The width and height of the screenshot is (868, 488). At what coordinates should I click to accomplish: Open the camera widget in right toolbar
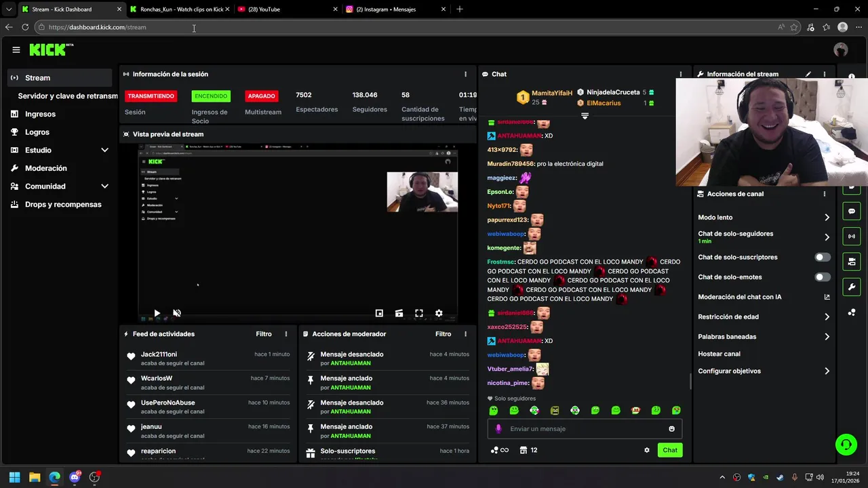852,262
